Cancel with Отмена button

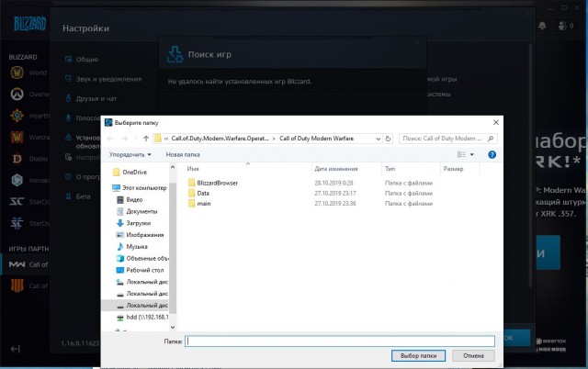(x=473, y=355)
